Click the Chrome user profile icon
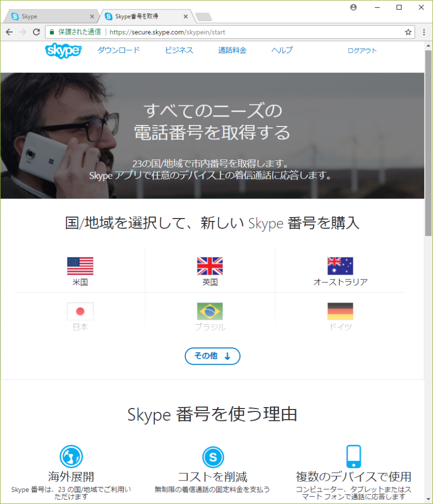Viewport: 433px width, 504px height. coord(353,7)
